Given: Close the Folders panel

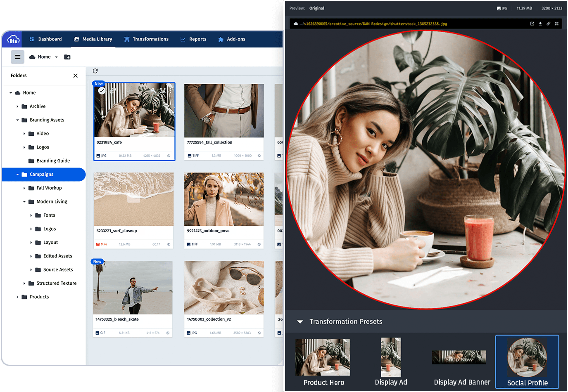Looking at the screenshot, I should pyautogui.click(x=75, y=76).
